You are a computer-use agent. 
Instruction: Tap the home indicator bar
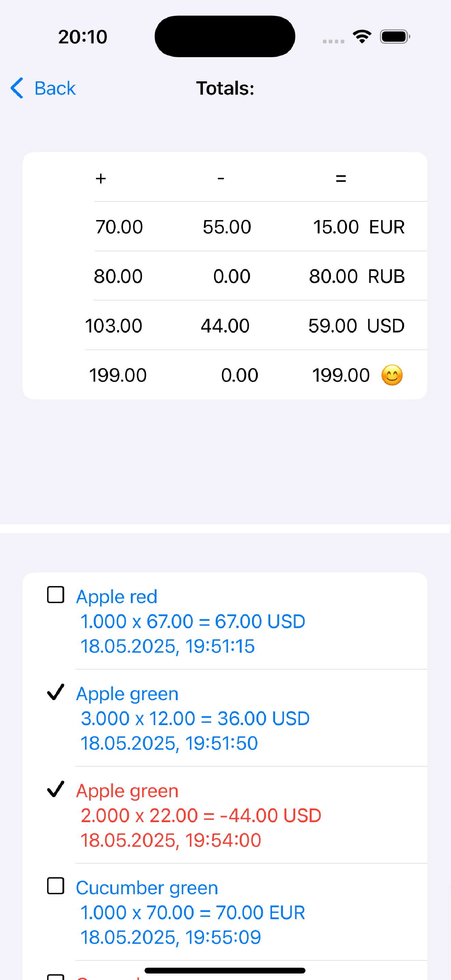[x=225, y=970]
